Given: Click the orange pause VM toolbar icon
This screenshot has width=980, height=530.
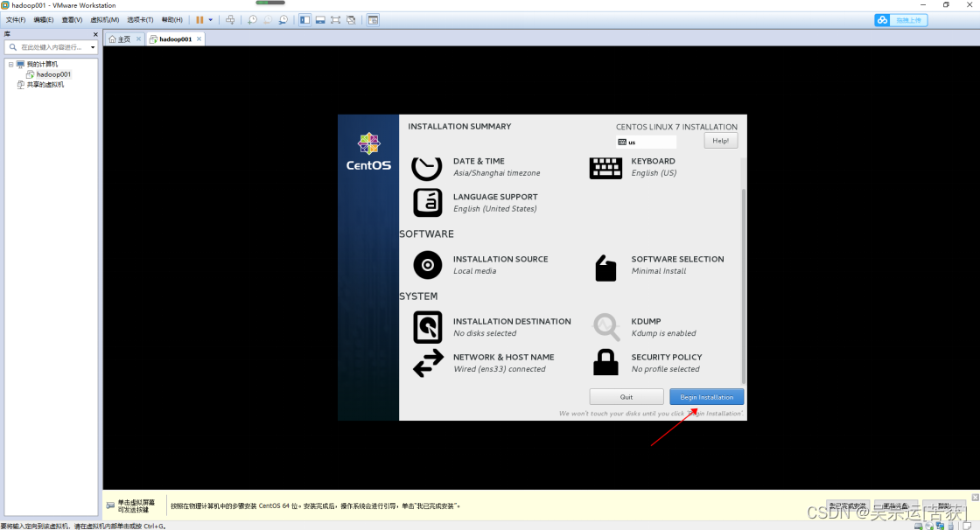Looking at the screenshot, I should (x=199, y=20).
